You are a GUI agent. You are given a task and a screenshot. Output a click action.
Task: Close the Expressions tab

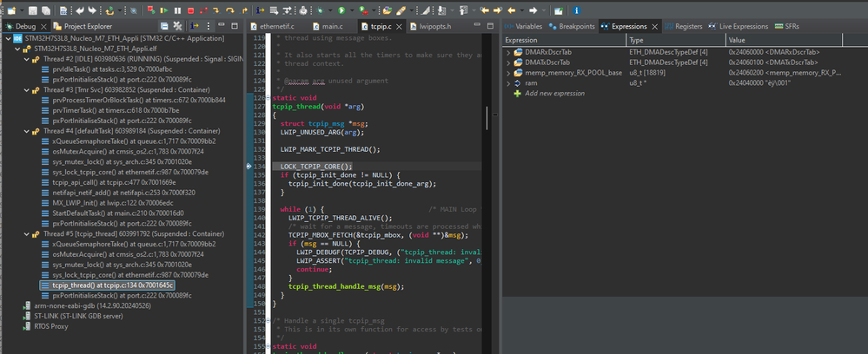(x=654, y=27)
